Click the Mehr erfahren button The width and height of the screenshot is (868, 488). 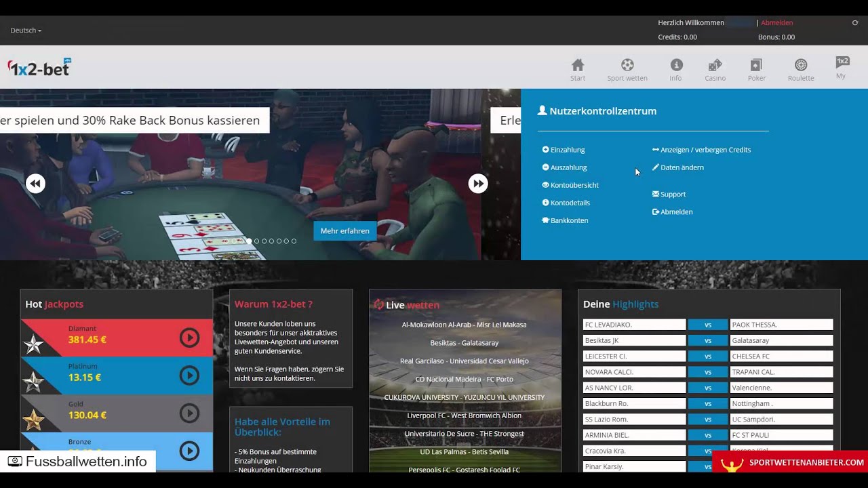click(x=344, y=231)
